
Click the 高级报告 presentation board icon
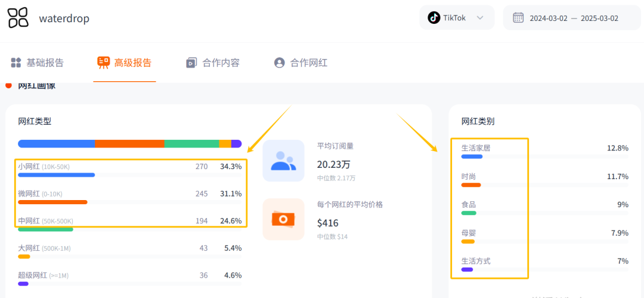point(104,63)
